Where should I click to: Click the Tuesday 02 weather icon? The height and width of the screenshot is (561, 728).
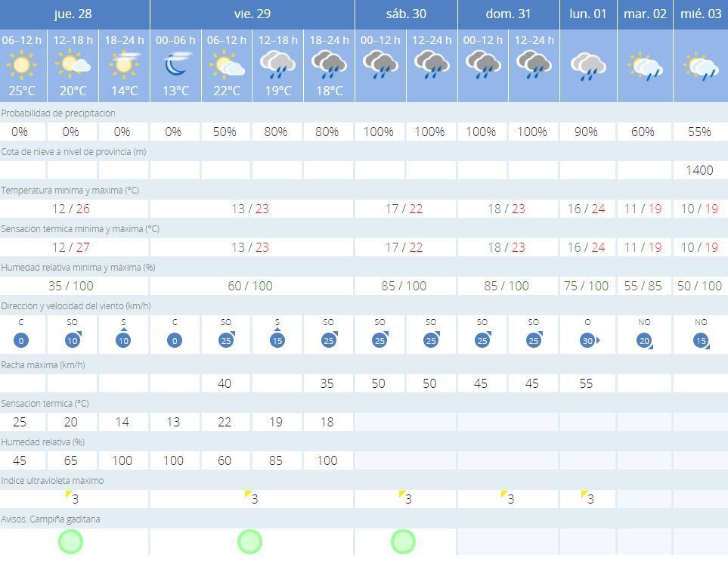point(644,67)
